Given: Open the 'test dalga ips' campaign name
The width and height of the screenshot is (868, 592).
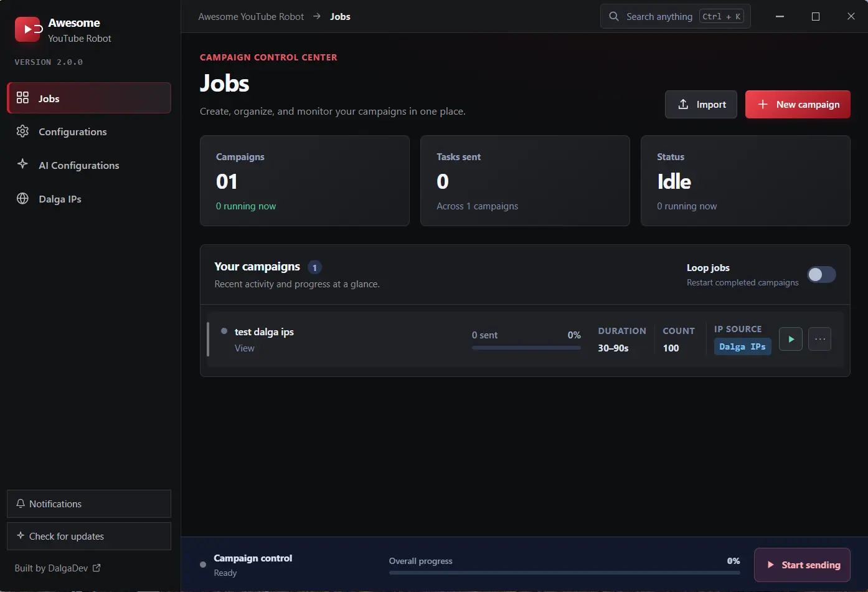Looking at the screenshot, I should pos(264,332).
